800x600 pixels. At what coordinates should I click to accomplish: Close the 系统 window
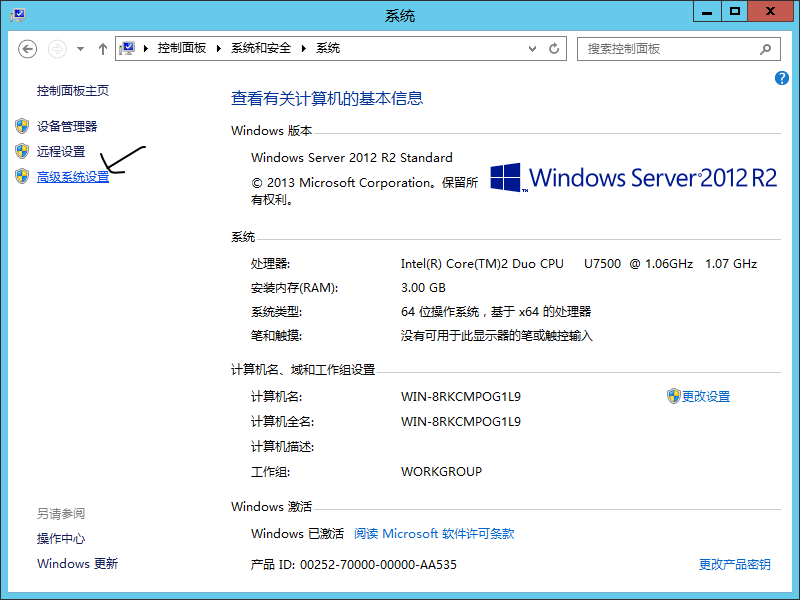pyautogui.click(x=770, y=11)
